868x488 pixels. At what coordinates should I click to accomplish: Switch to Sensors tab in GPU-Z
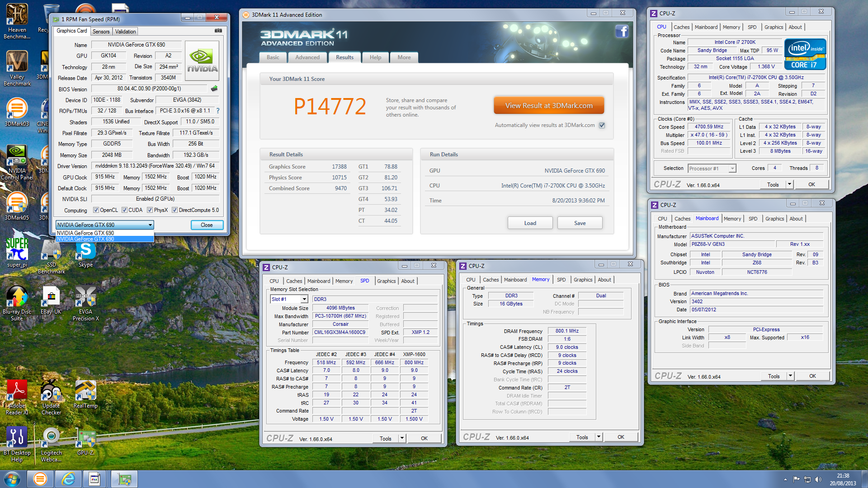click(x=101, y=32)
